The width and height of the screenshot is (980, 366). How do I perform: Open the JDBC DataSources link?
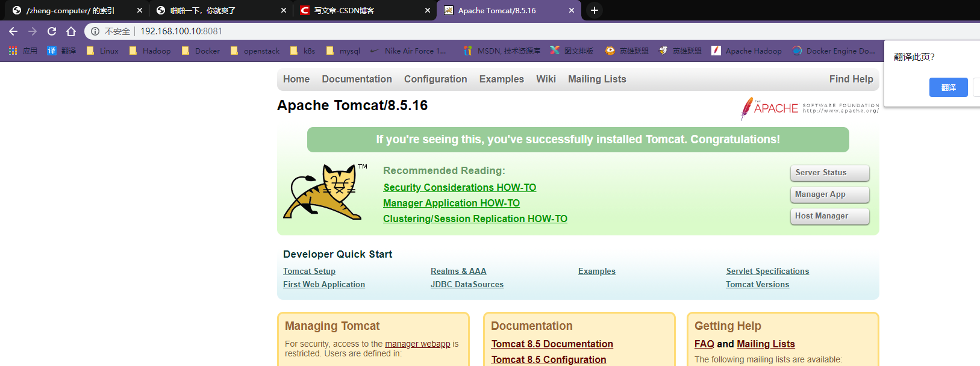point(467,285)
